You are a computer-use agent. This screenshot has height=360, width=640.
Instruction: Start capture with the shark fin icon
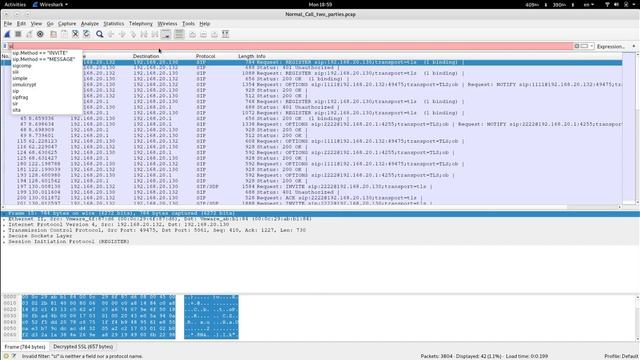7,34
